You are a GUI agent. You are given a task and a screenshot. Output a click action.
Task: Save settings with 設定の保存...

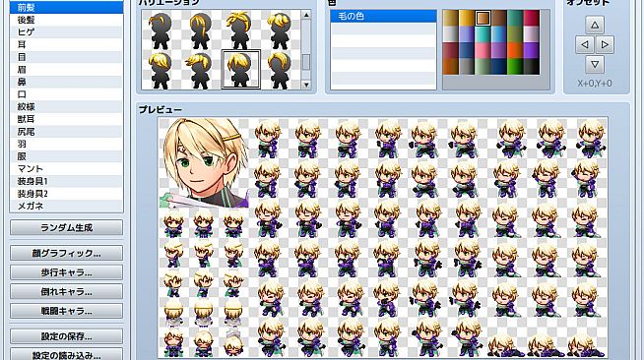click(66, 336)
